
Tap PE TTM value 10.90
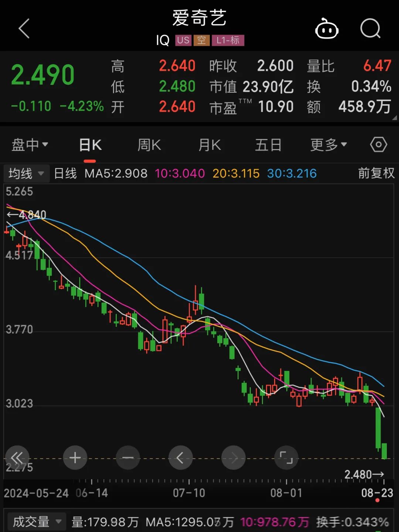[x=276, y=107]
